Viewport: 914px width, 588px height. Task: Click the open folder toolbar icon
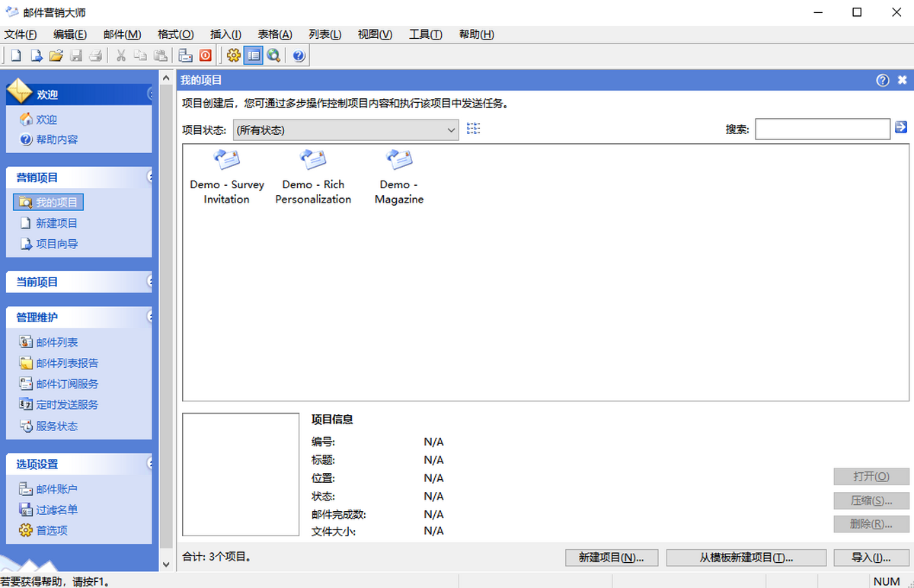[56, 56]
